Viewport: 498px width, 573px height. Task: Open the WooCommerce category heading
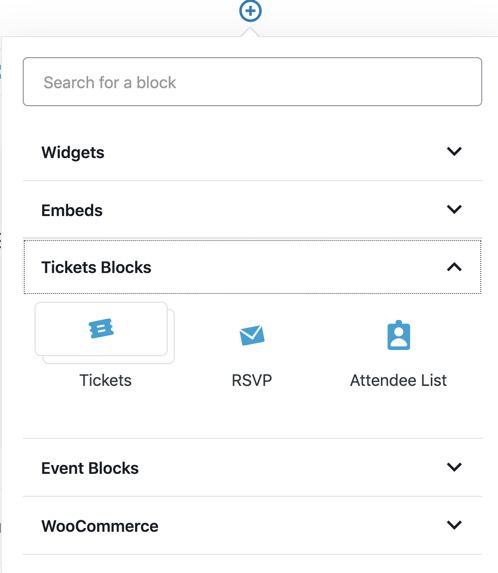coord(100,527)
